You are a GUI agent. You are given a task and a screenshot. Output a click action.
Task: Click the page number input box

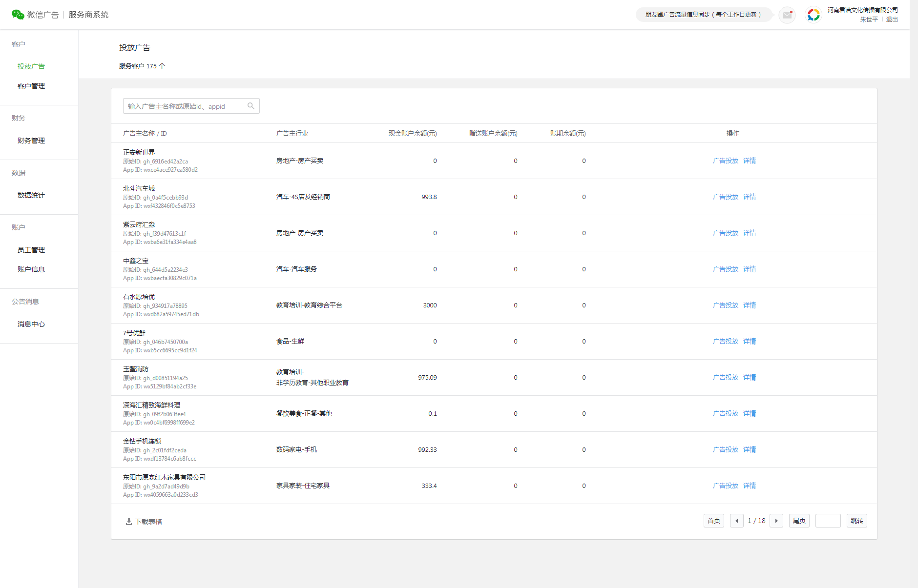(x=828, y=521)
